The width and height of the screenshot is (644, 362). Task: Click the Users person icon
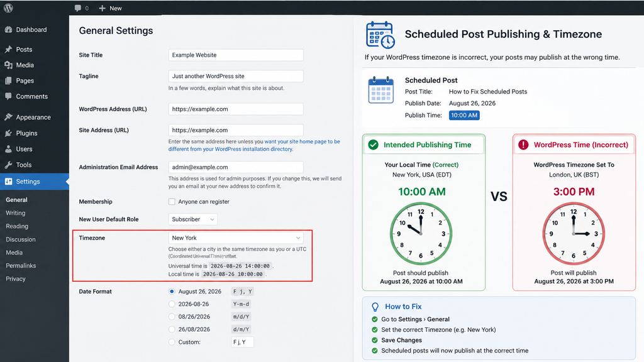pyautogui.click(x=9, y=149)
